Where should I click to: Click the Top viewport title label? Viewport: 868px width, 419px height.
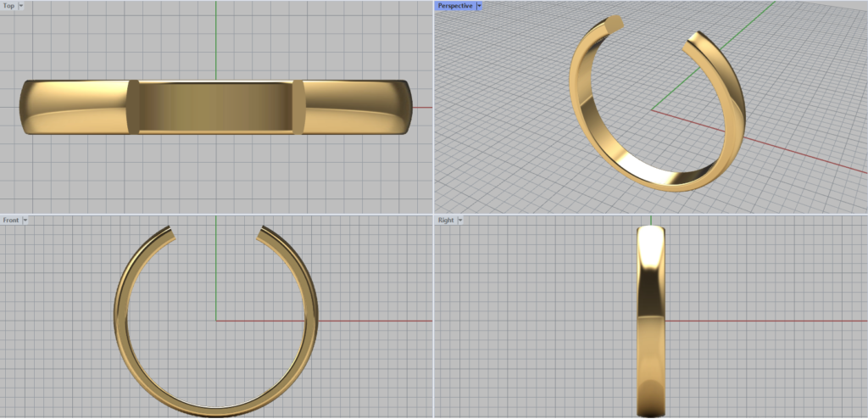(x=8, y=5)
